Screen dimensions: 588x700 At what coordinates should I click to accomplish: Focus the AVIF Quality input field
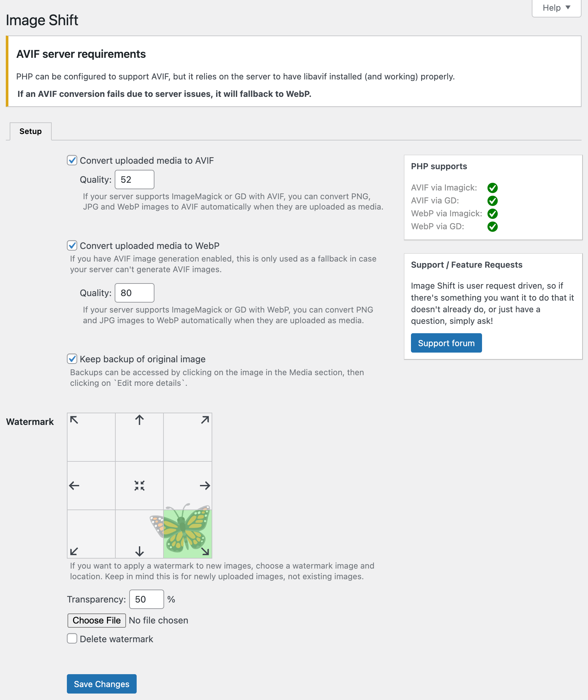134,180
